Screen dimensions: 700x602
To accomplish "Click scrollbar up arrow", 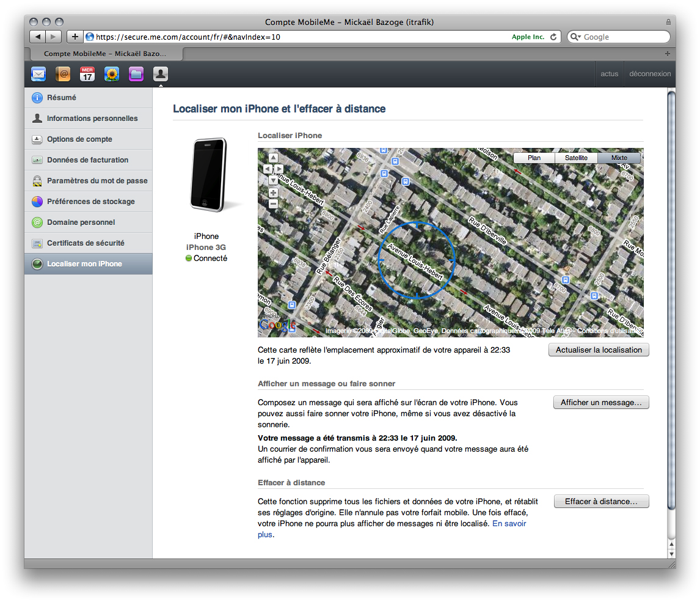I will [671, 545].
